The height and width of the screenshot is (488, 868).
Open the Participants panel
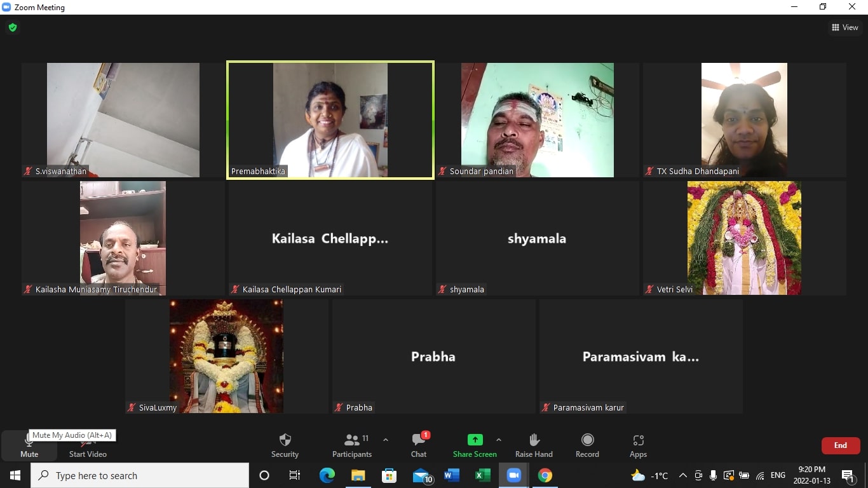(352, 445)
